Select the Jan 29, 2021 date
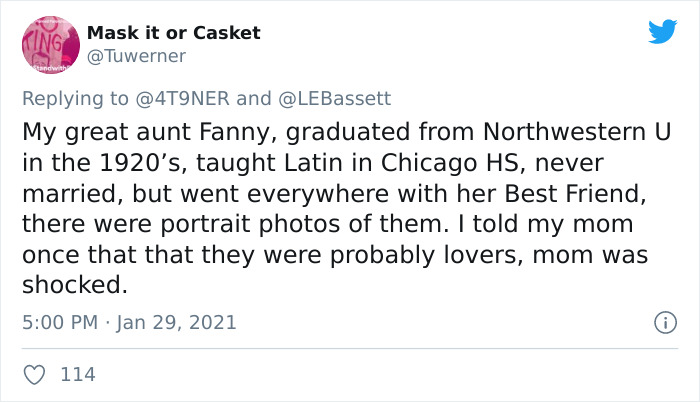 179,322
